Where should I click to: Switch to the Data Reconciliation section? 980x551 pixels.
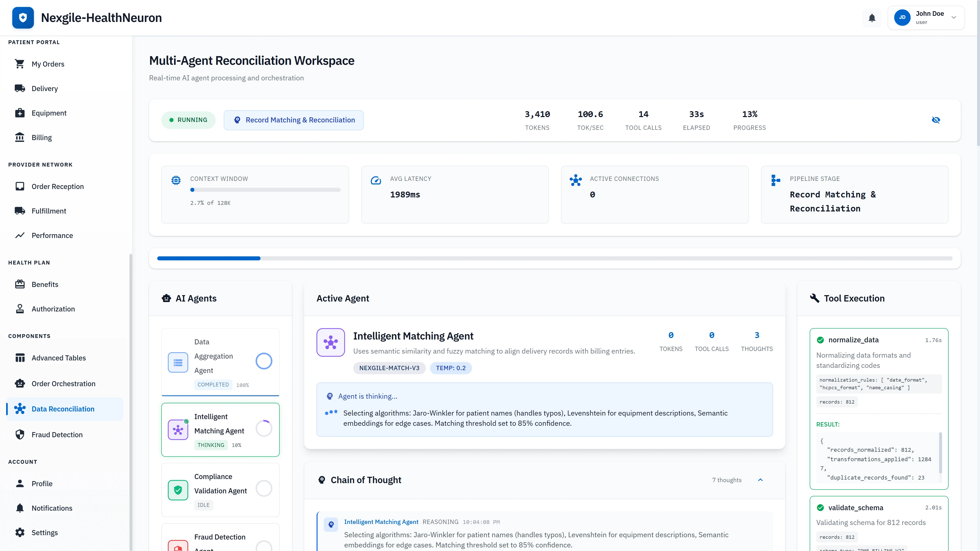click(63, 409)
